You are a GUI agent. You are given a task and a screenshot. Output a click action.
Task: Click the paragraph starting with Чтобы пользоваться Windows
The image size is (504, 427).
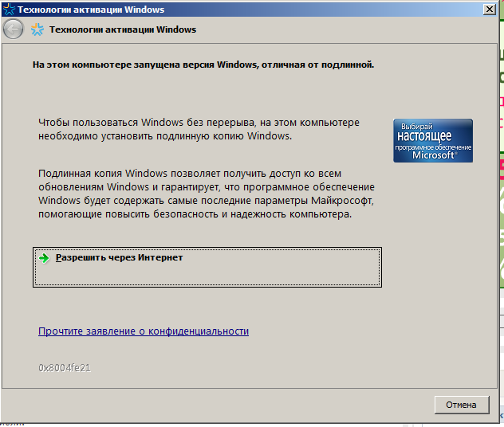tap(199, 129)
